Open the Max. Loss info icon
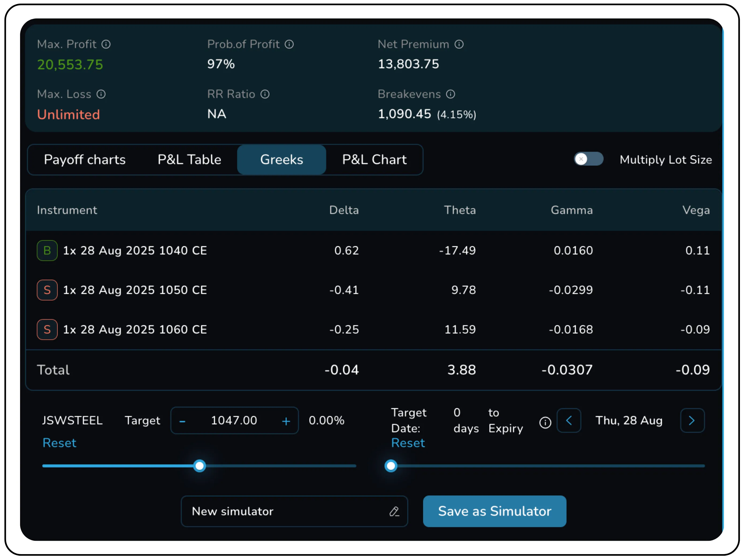Image resolution: width=745 pixels, height=560 pixels. 101,94
